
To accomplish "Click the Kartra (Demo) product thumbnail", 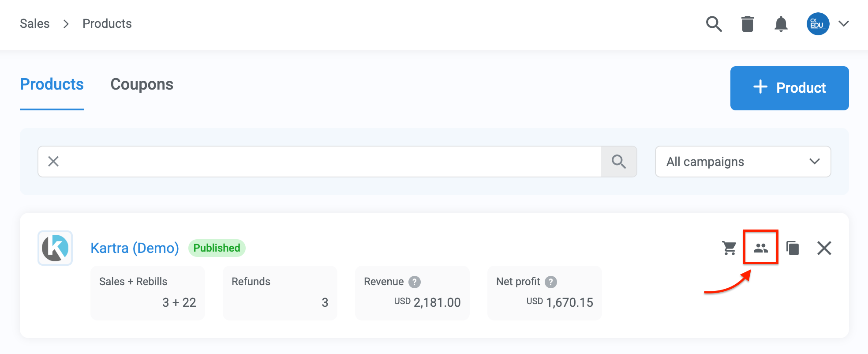I will point(55,248).
